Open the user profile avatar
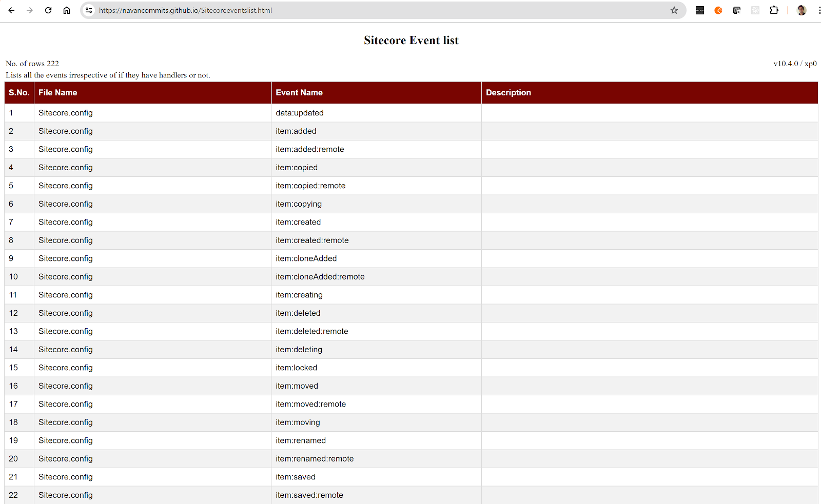The height and width of the screenshot is (504, 821). tap(802, 10)
